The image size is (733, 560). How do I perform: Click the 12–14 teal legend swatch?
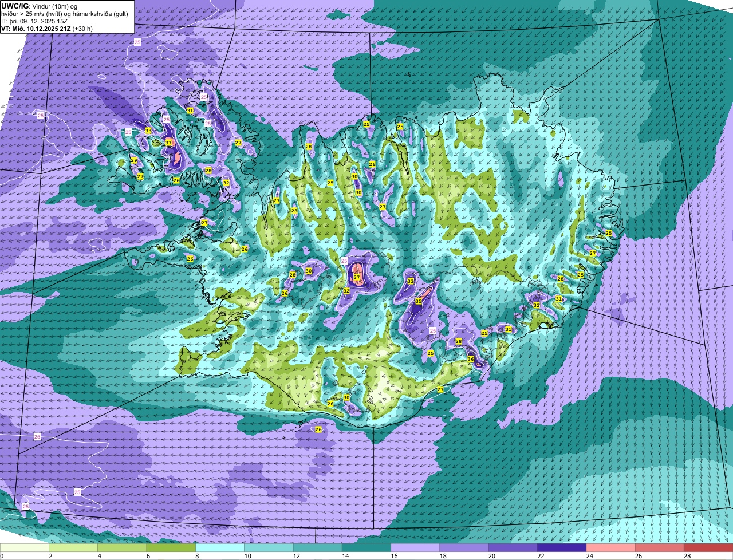[317, 547]
